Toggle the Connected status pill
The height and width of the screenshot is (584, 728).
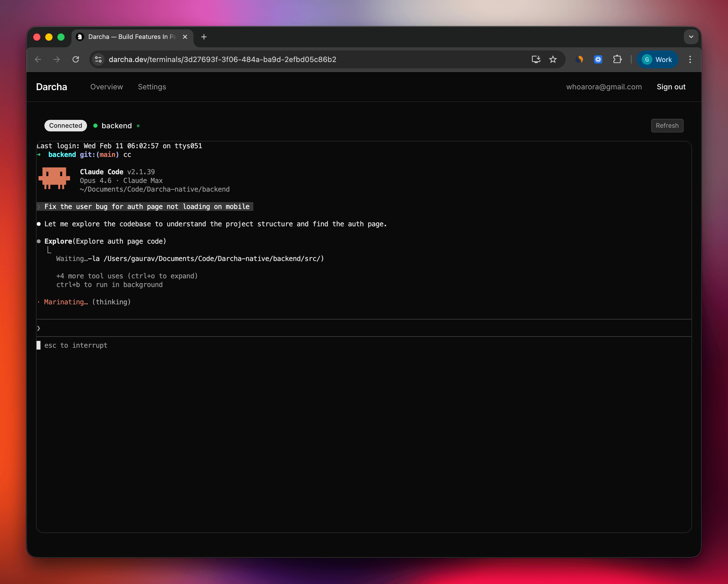(65, 125)
